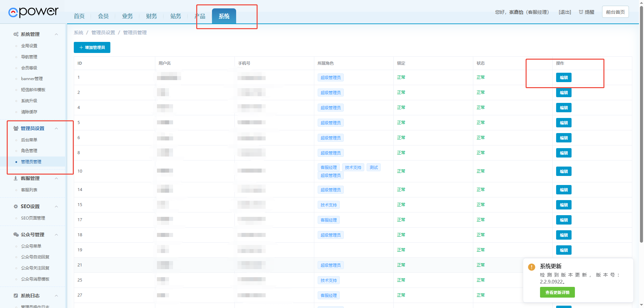
Task: Click the orange warning icon in update popup
Action: click(x=532, y=267)
